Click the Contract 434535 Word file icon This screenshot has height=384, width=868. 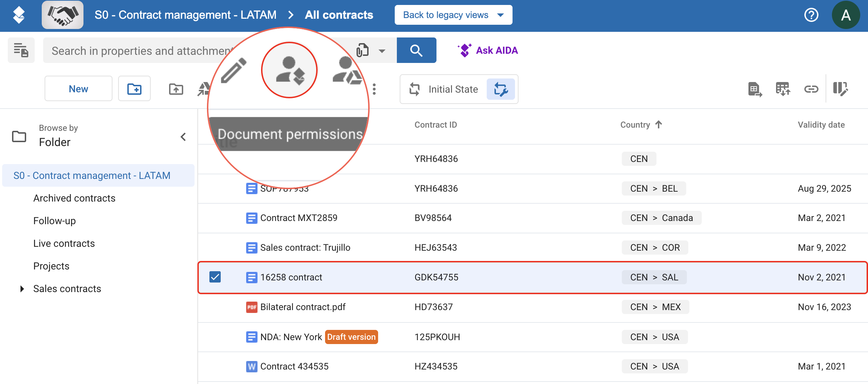coord(251,366)
